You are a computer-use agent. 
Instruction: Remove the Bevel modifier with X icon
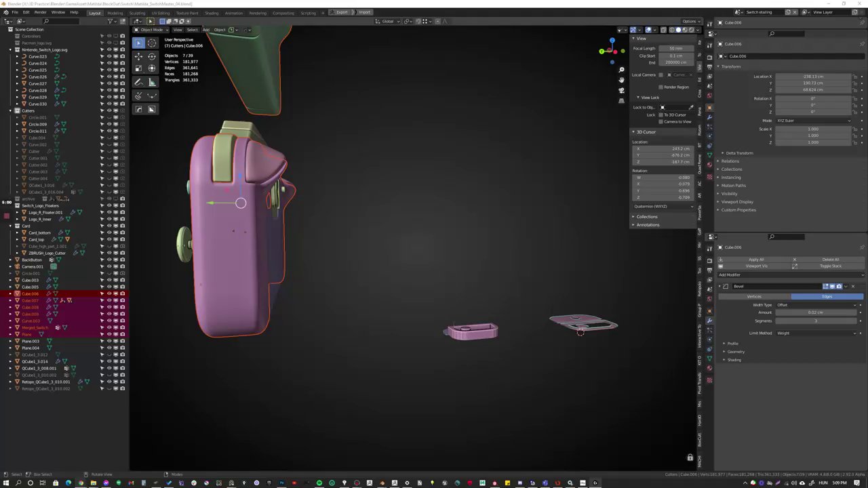pyautogui.click(x=853, y=286)
